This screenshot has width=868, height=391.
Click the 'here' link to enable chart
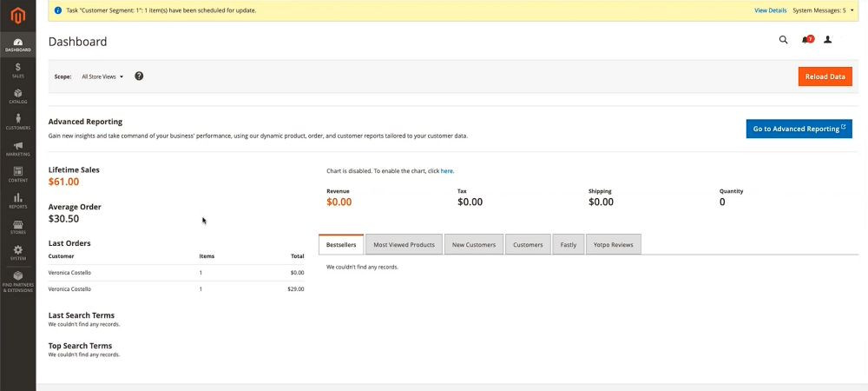pyautogui.click(x=447, y=171)
